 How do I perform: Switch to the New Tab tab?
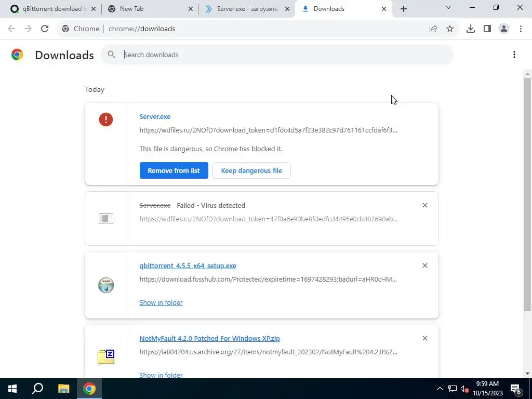click(x=149, y=9)
